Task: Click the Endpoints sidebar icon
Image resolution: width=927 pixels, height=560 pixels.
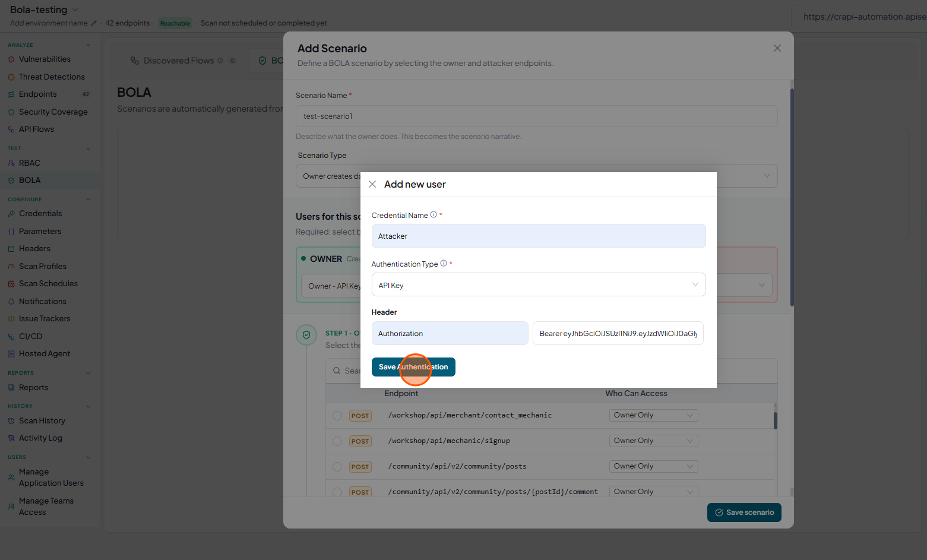Action: tap(11, 94)
